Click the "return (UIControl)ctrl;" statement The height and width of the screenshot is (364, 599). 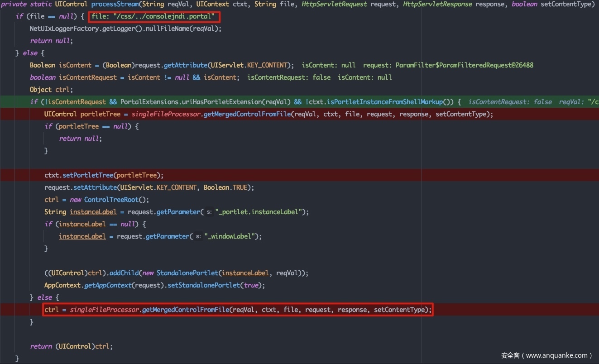(71, 346)
